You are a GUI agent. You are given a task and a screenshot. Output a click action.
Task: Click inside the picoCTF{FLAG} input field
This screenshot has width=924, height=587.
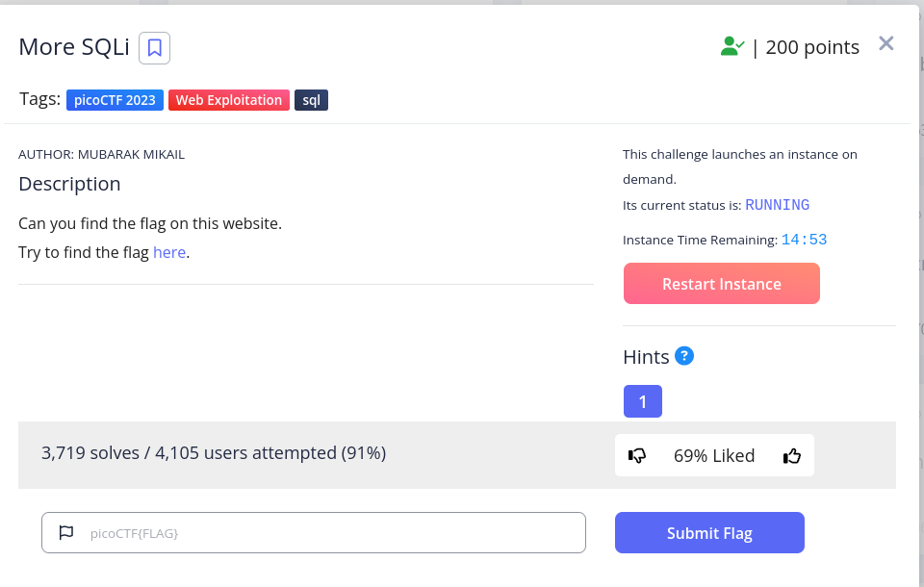(313, 532)
